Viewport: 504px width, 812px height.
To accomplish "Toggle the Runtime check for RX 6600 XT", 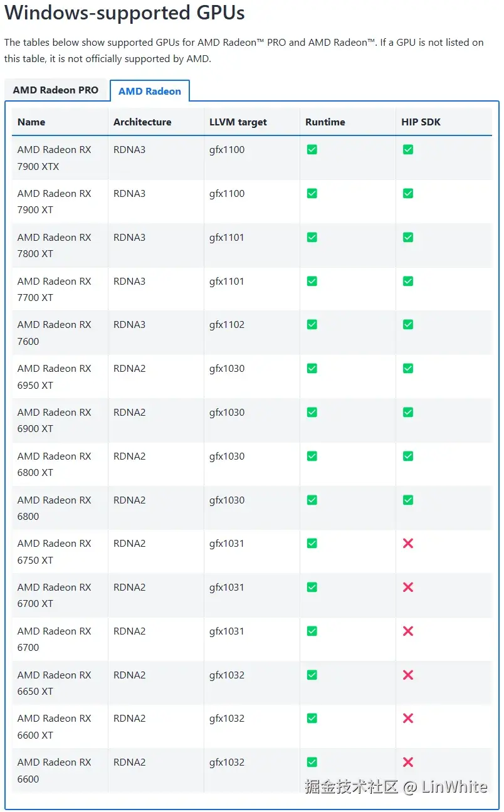I will 312,719.
